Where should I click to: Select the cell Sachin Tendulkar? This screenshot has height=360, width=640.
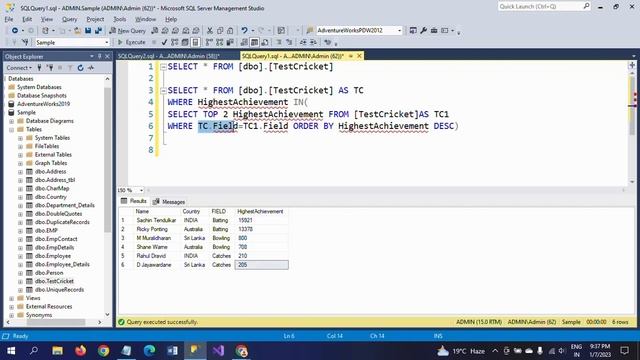(156, 220)
